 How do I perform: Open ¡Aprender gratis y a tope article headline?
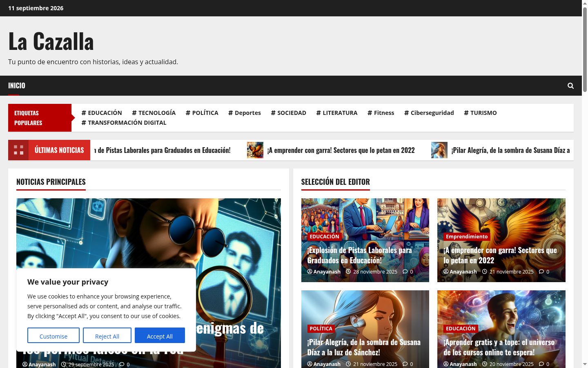click(499, 347)
